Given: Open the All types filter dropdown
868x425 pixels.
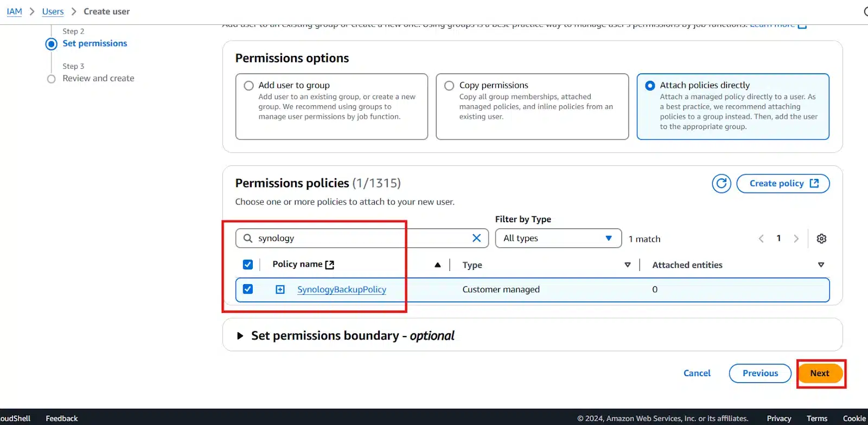Looking at the screenshot, I should pyautogui.click(x=558, y=239).
